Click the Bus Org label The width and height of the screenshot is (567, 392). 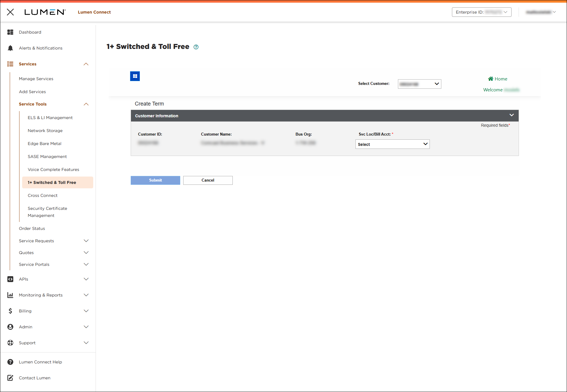304,134
